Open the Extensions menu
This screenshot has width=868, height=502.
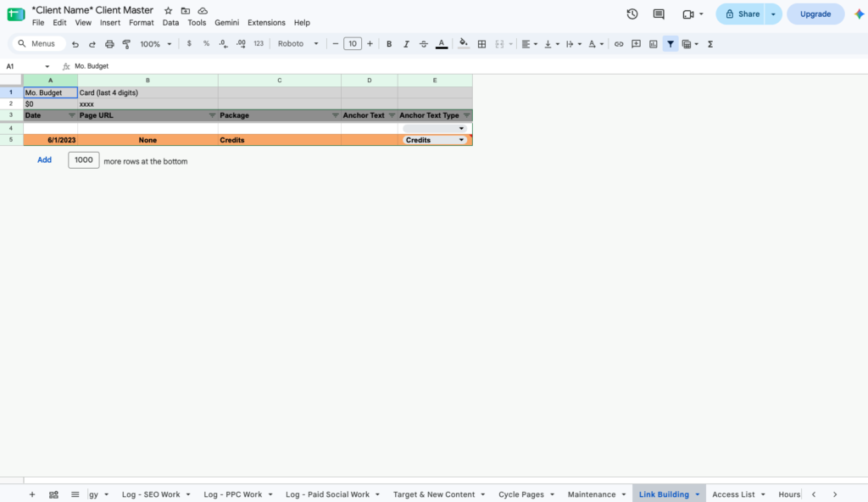pyautogui.click(x=266, y=23)
